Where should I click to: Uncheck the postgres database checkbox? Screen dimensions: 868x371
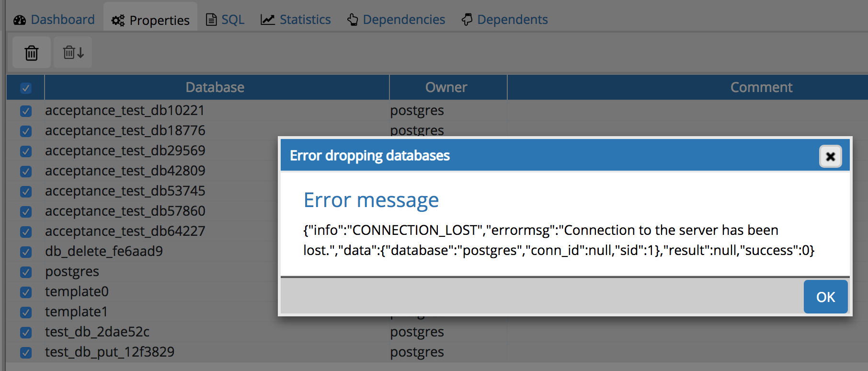pyautogui.click(x=26, y=272)
